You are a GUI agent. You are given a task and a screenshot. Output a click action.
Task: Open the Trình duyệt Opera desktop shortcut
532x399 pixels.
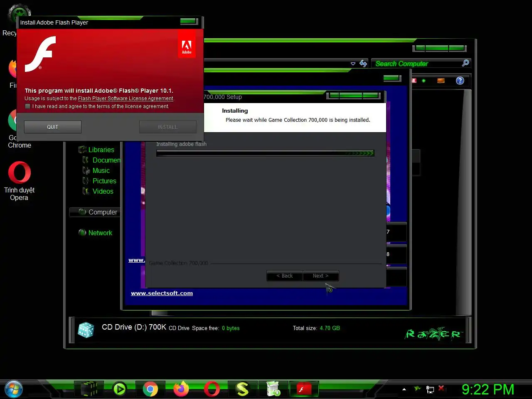[x=19, y=181]
